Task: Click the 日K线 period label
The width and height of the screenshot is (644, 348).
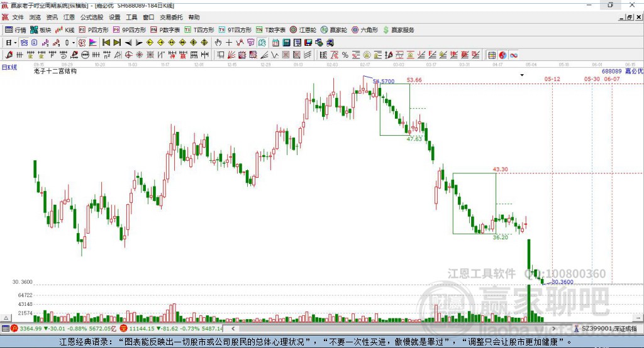Action: [9, 67]
